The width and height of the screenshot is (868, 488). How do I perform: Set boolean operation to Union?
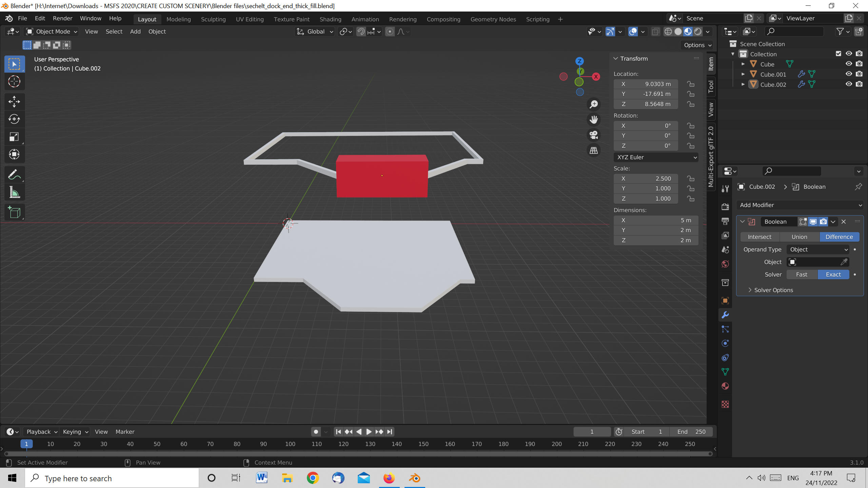[799, 237]
